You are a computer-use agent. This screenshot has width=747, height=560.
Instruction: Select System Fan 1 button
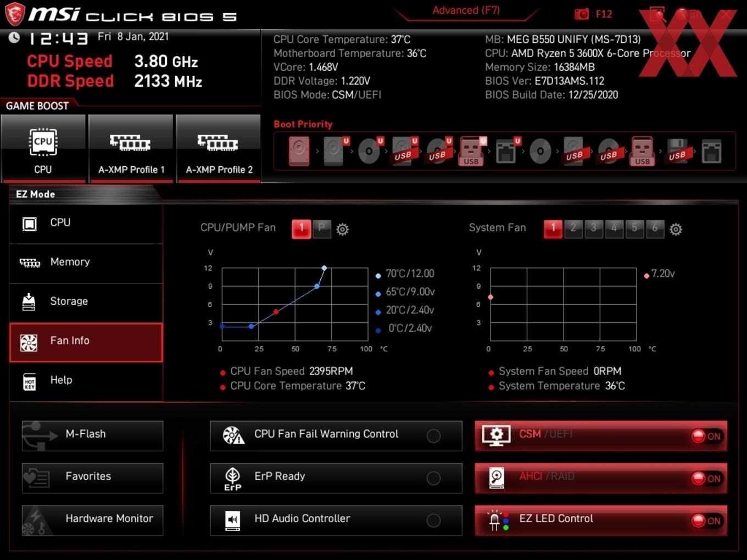[553, 228]
